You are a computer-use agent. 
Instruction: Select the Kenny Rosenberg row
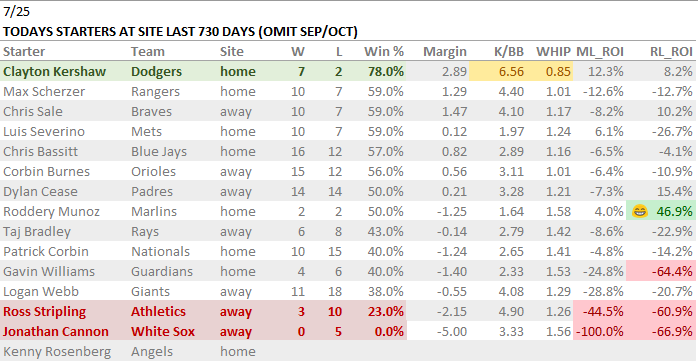(x=348, y=351)
